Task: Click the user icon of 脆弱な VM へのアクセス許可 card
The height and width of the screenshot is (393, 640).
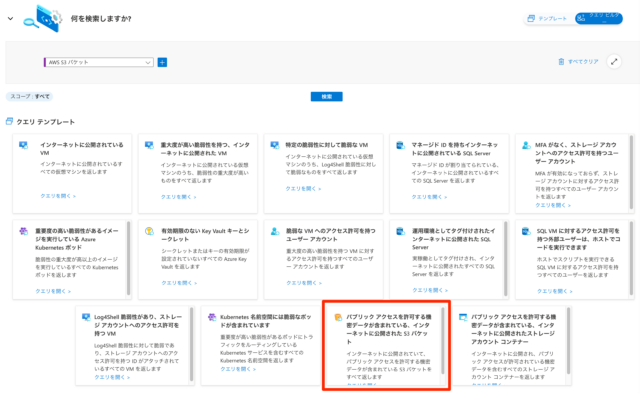Action: point(275,231)
